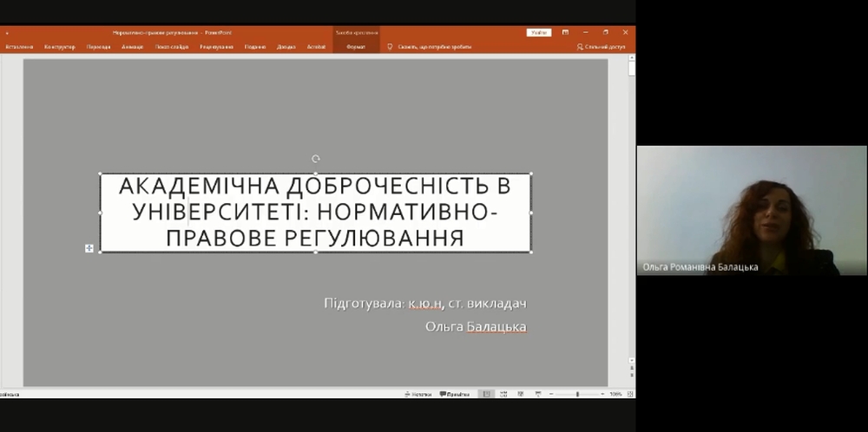Open the Acrobat ribbon tab

(x=316, y=47)
